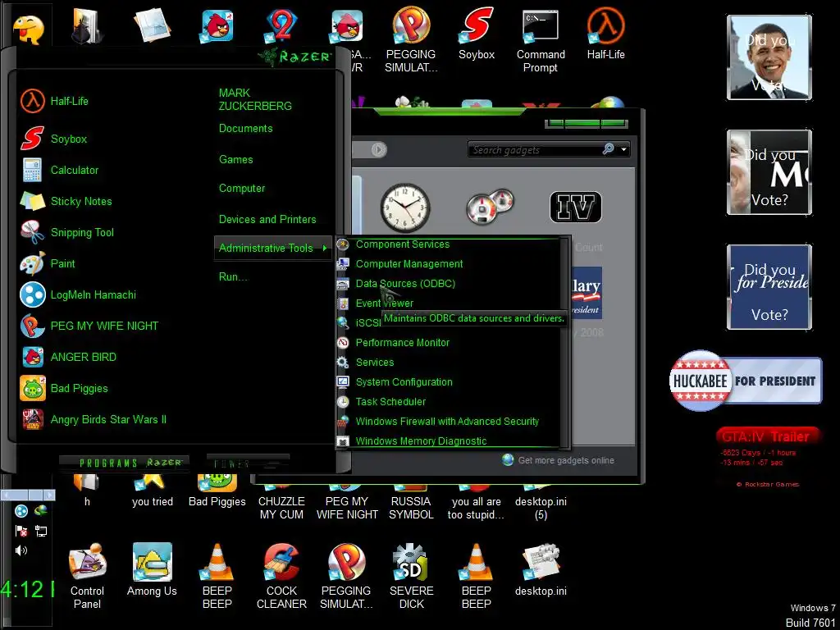Image resolution: width=840 pixels, height=630 pixels.
Task: Open Computer from the Start menu
Action: pyautogui.click(x=242, y=189)
